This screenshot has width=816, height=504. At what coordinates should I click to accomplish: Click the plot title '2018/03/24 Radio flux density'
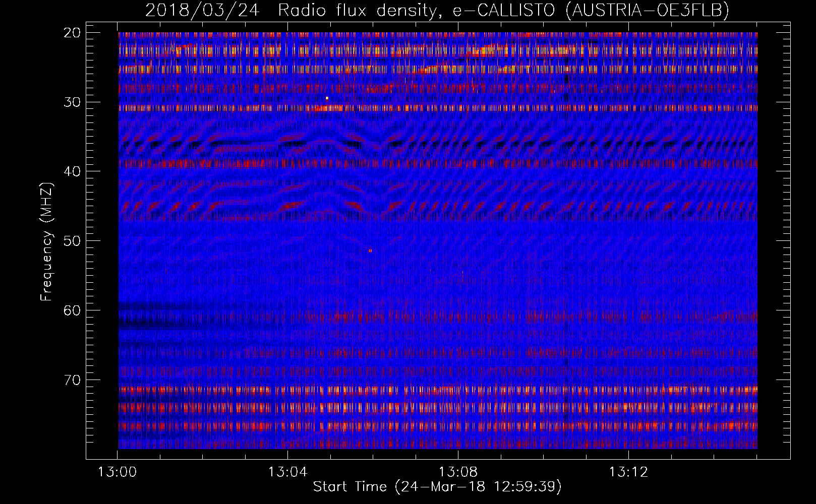291,10
